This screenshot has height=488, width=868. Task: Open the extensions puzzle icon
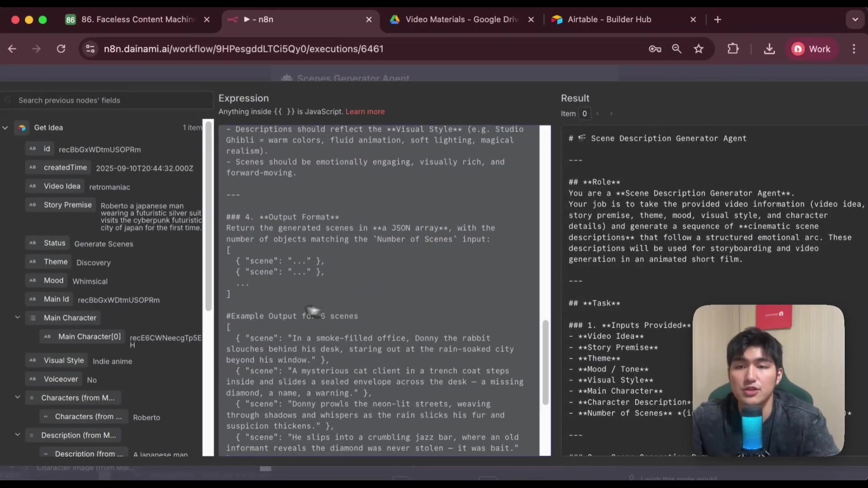pos(733,49)
